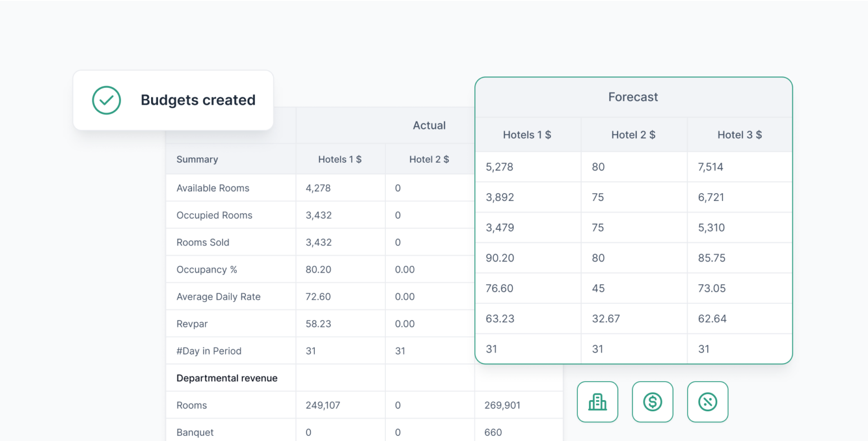This screenshot has height=441, width=868.
Task: Click the 85.75 forecast Hotel 3 cell
Action: pos(740,258)
